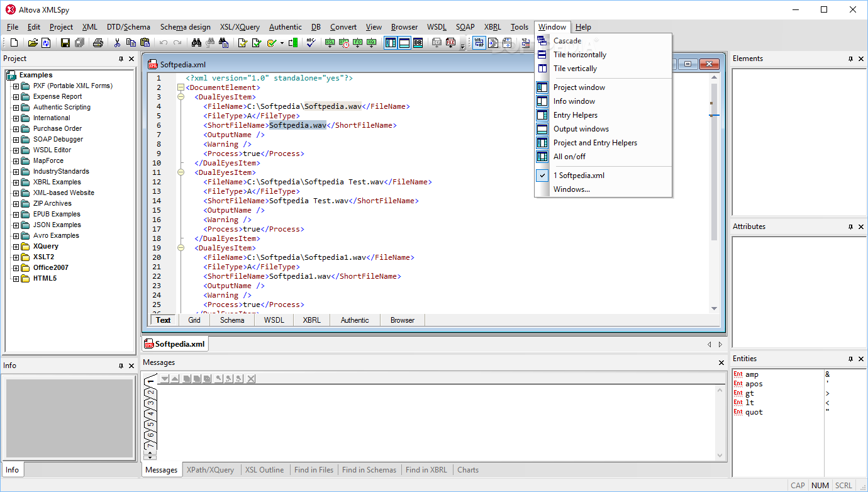Pin the Elements panel with pushpin
Image resolution: width=868 pixels, height=492 pixels.
click(851, 59)
